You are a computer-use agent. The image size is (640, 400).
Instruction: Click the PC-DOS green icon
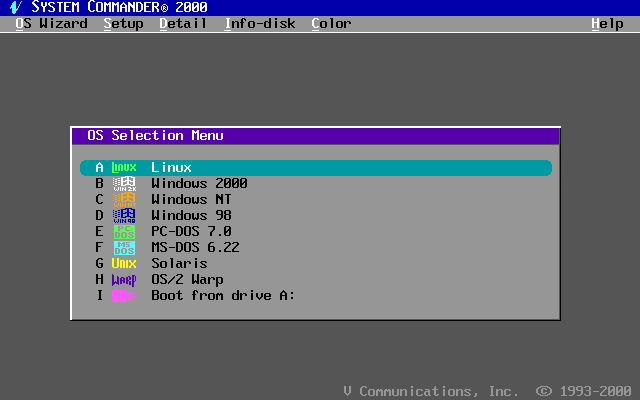tap(124, 232)
